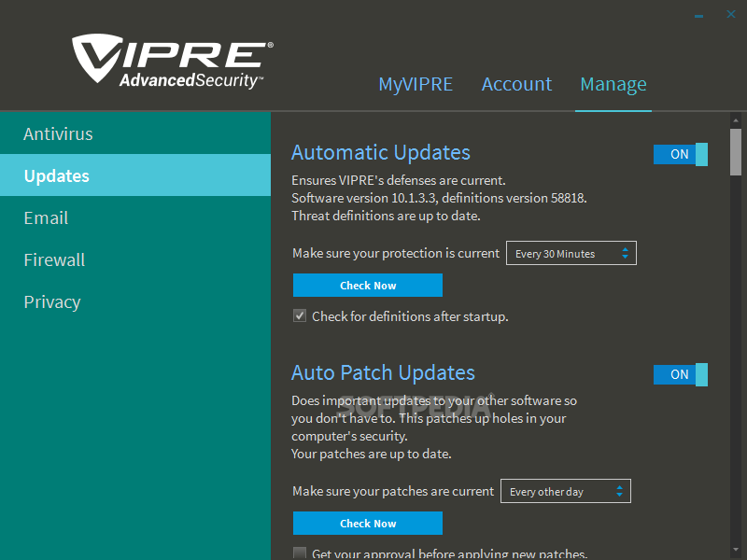Click 'Make sure your patches are current' label
Image resolution: width=747 pixels, height=560 pixels.
(393, 491)
